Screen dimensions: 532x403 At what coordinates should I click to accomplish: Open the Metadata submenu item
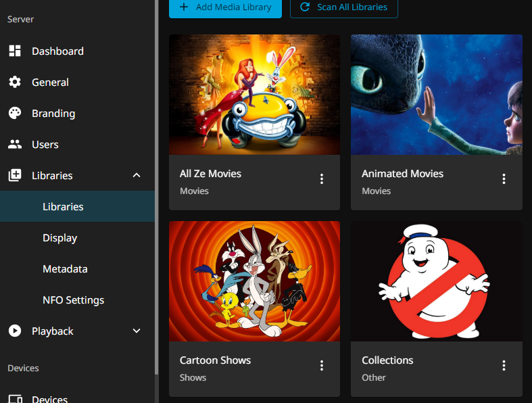[x=65, y=269]
